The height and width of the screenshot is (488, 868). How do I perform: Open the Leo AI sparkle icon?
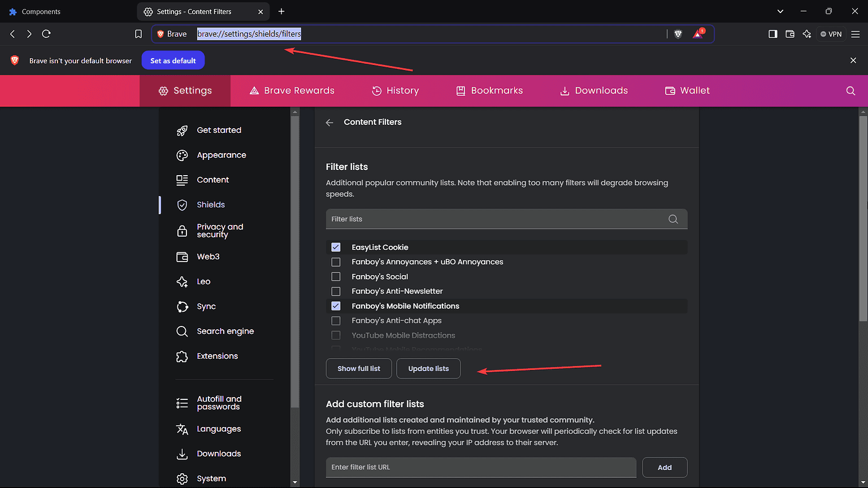807,34
